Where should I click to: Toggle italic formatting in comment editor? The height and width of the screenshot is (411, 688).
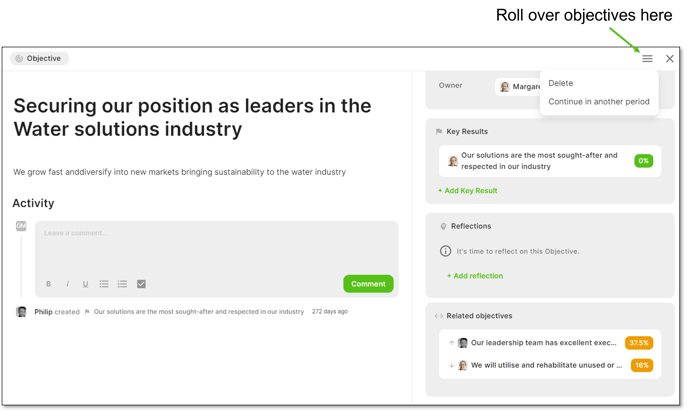pos(67,284)
